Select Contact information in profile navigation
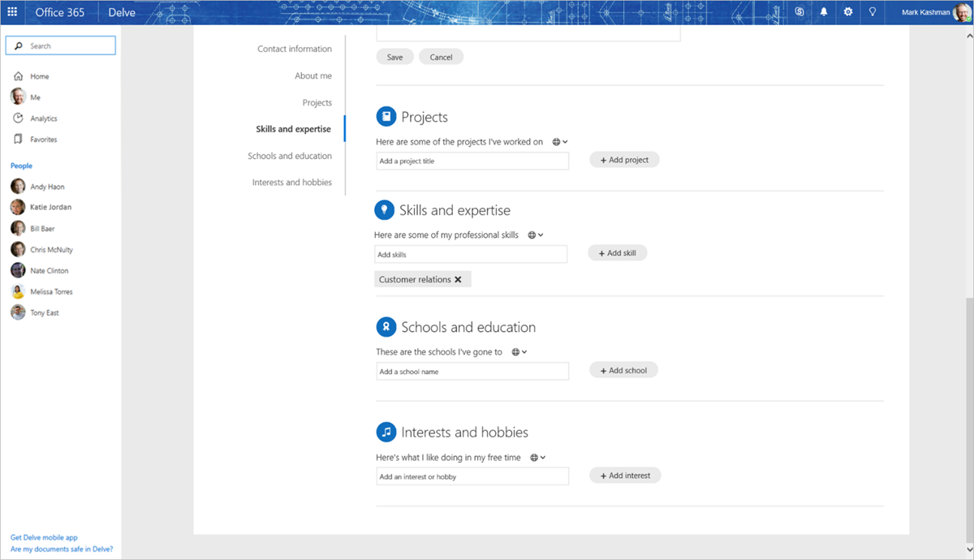 [x=294, y=49]
